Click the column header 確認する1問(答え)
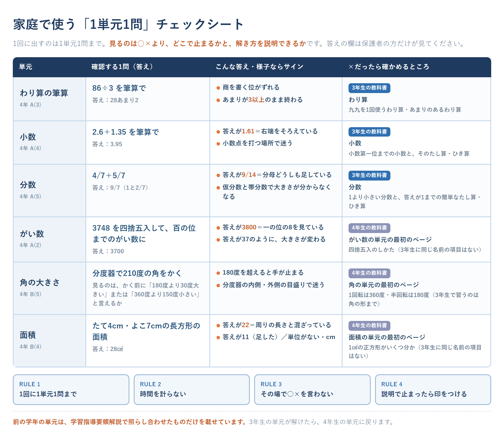Screen dimensions: 504x440 tap(122, 67)
